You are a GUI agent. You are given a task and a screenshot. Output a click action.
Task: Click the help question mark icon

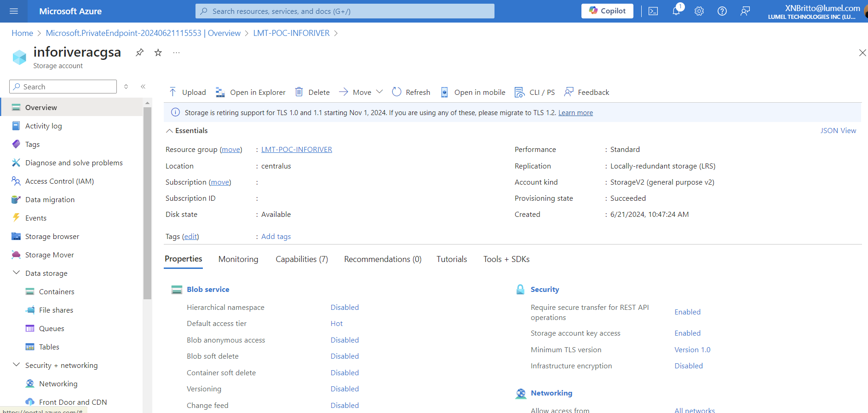click(722, 11)
